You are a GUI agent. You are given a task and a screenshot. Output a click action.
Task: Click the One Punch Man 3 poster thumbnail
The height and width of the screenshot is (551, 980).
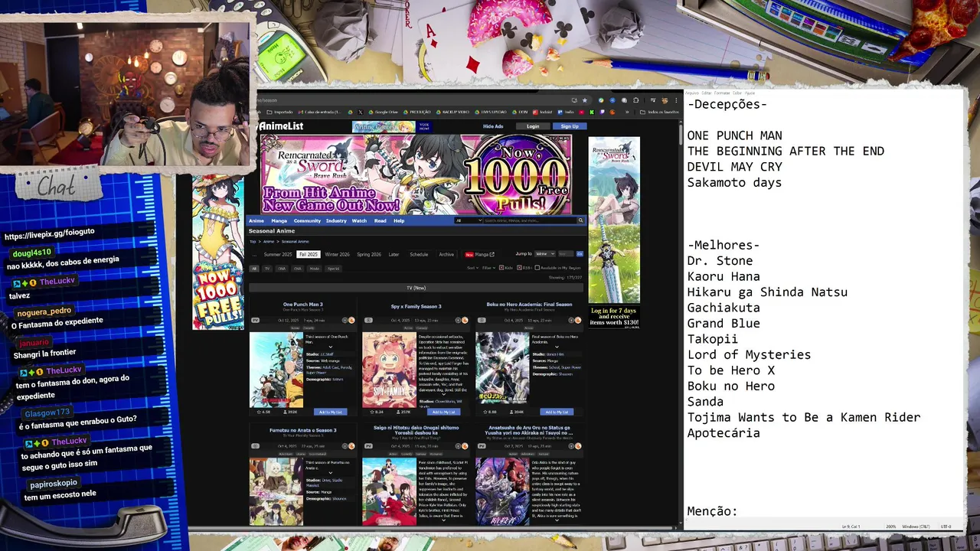point(276,370)
